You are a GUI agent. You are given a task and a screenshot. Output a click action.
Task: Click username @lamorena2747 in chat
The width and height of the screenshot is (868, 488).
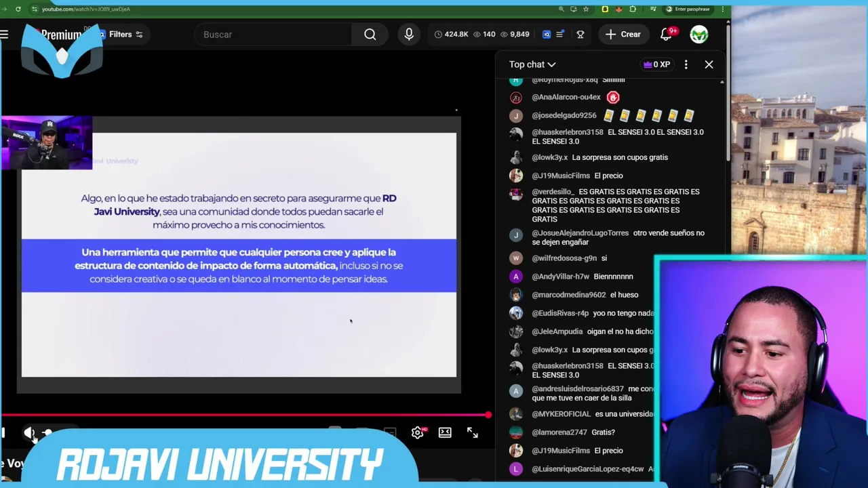coord(559,432)
